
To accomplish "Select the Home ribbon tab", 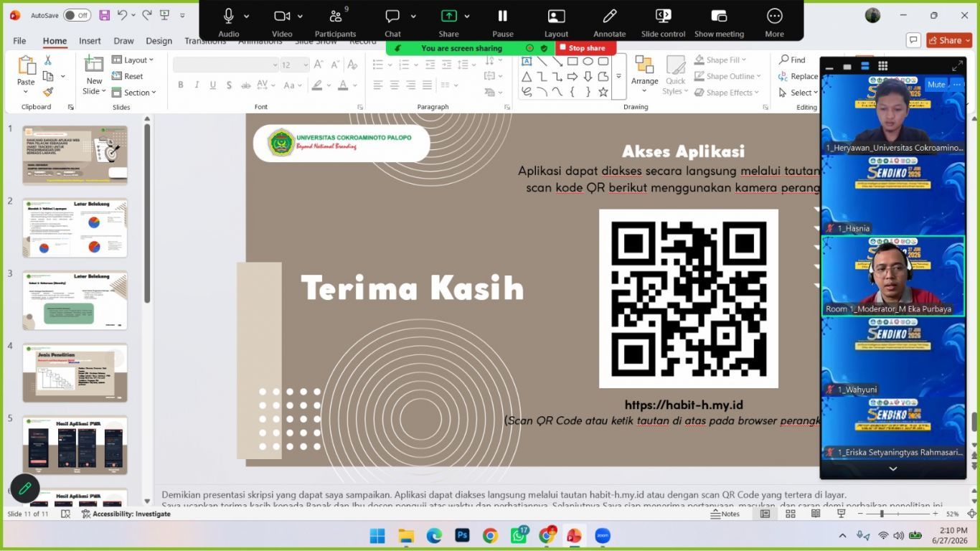I will (55, 41).
